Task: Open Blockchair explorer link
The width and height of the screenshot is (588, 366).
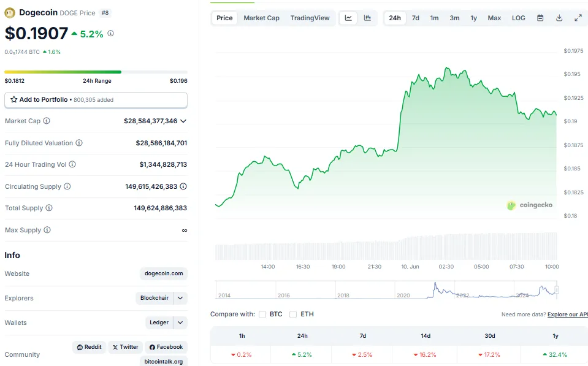Action: [154, 298]
